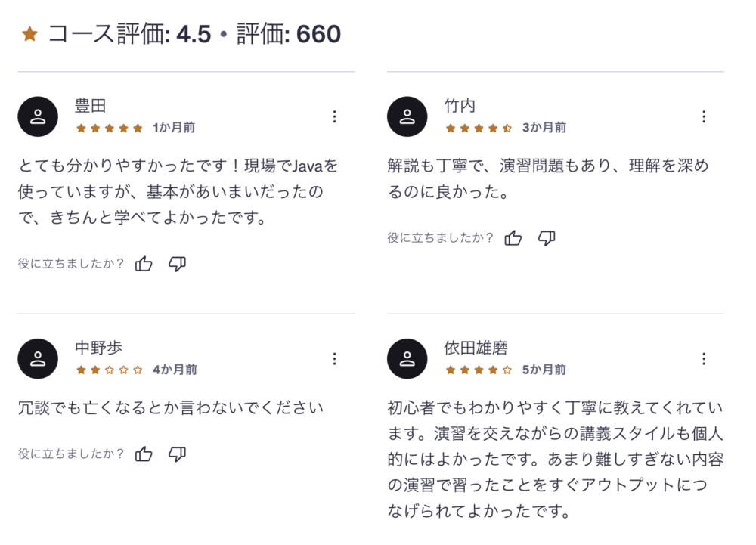Open more options menu for 豊田's review
756x545 pixels.
[334, 116]
